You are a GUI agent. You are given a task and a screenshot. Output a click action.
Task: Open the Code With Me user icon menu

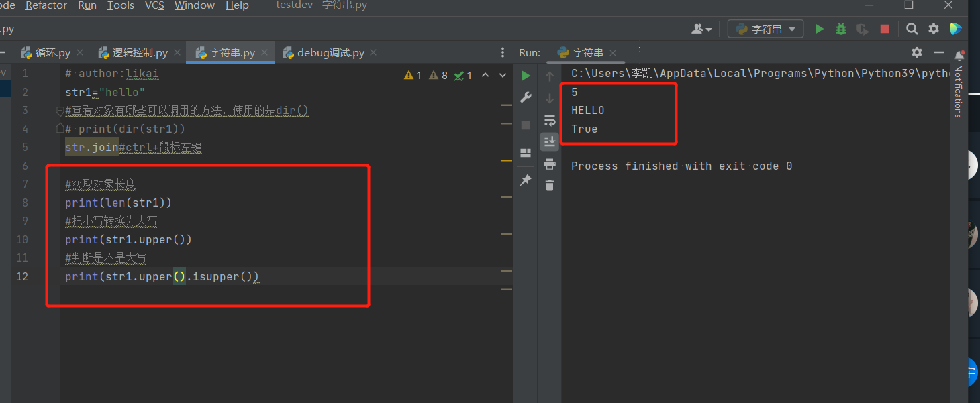tap(701, 29)
